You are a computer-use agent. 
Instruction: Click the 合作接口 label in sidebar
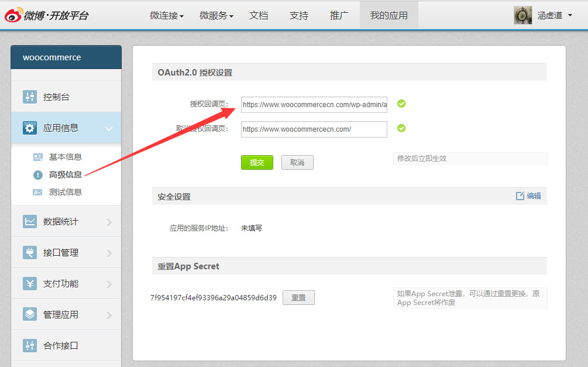[x=60, y=345]
